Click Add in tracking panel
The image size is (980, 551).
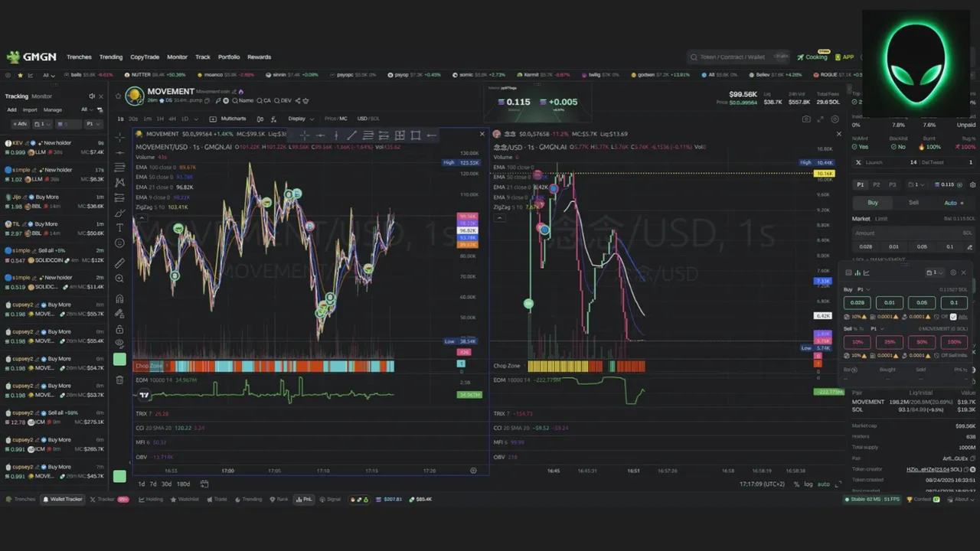[x=11, y=109]
